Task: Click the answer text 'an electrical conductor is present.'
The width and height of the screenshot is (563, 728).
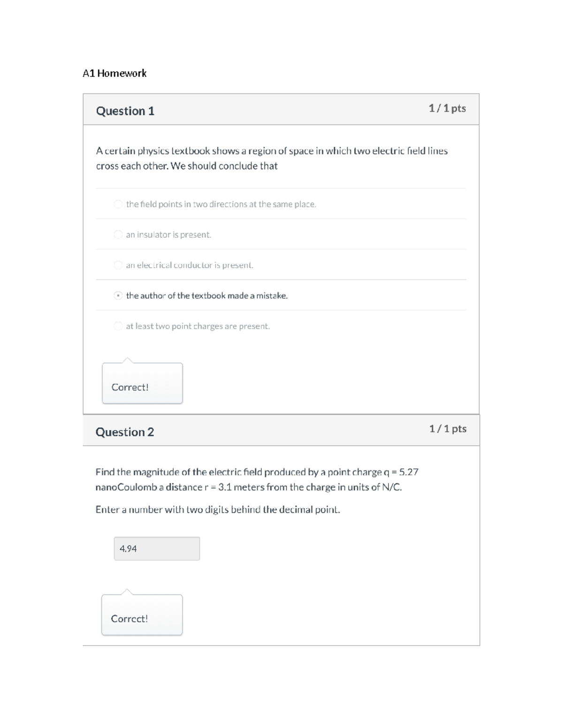Action: coord(190,265)
